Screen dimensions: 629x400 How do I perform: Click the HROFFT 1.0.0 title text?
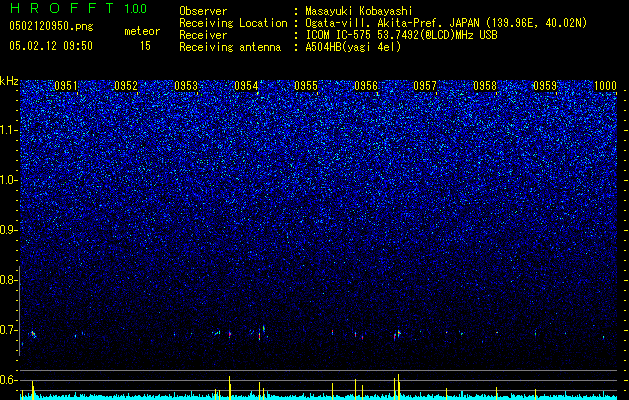78,8
